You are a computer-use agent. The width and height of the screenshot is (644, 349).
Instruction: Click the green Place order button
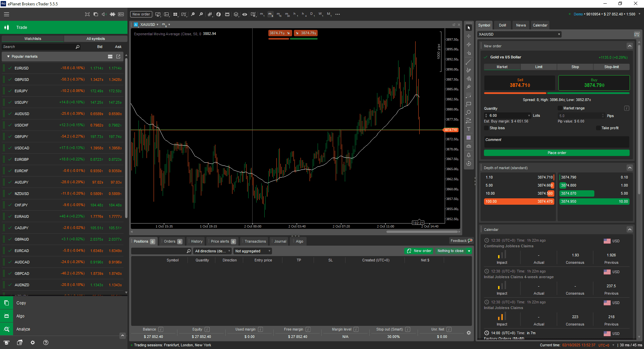pyautogui.click(x=556, y=153)
